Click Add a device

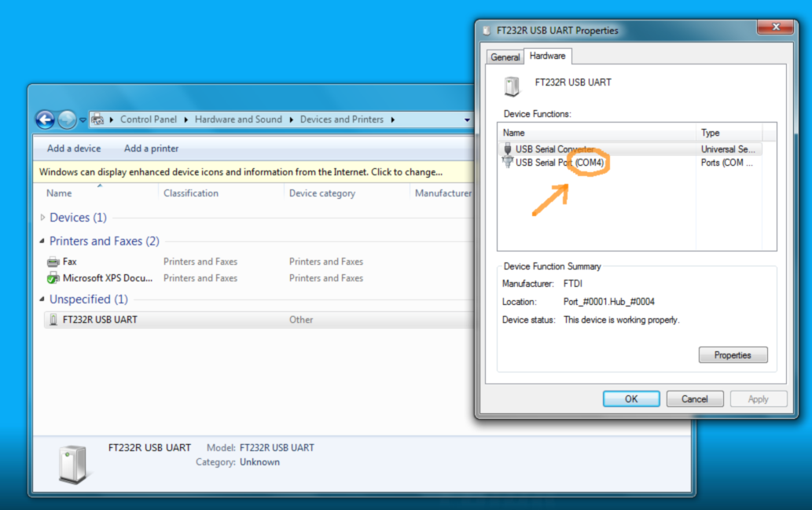74,149
